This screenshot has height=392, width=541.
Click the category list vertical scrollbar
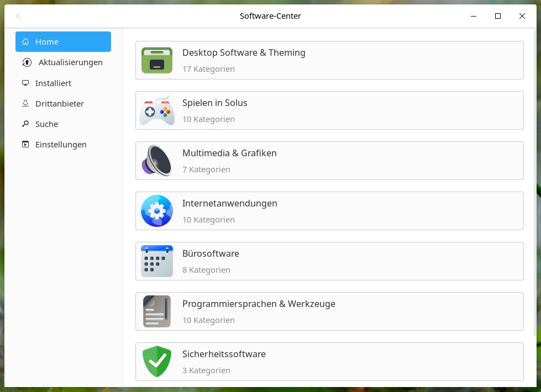pyautogui.click(x=535, y=183)
